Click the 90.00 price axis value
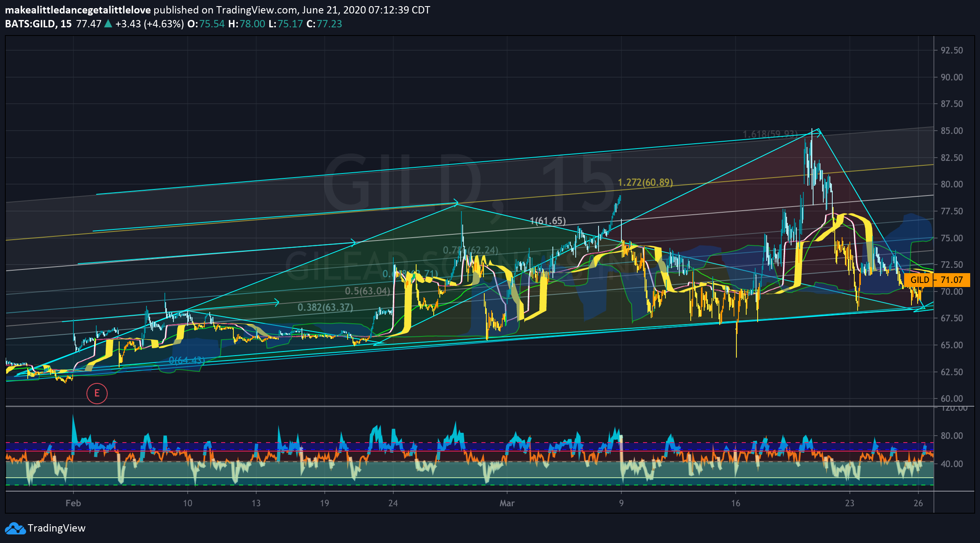The image size is (980, 543). (x=951, y=77)
